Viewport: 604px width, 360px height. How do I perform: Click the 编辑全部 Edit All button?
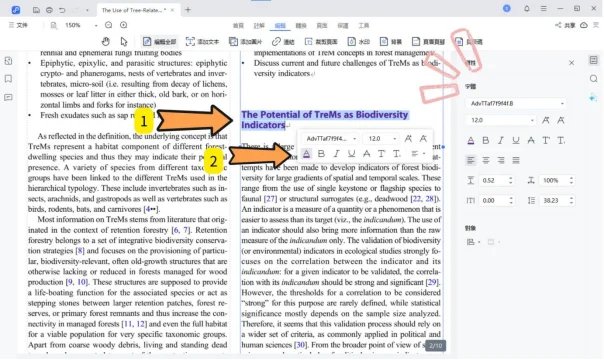(159, 42)
